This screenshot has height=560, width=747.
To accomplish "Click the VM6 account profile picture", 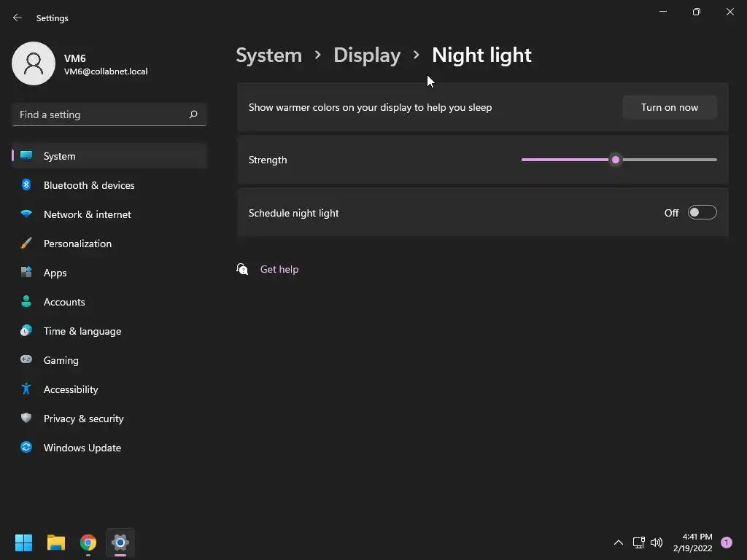I will [x=34, y=63].
